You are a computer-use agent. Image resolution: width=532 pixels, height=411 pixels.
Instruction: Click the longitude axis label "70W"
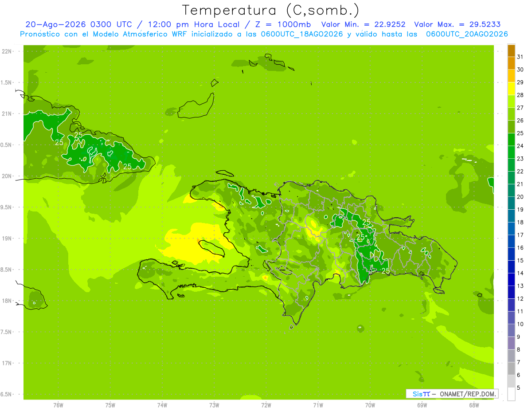coord(370,405)
